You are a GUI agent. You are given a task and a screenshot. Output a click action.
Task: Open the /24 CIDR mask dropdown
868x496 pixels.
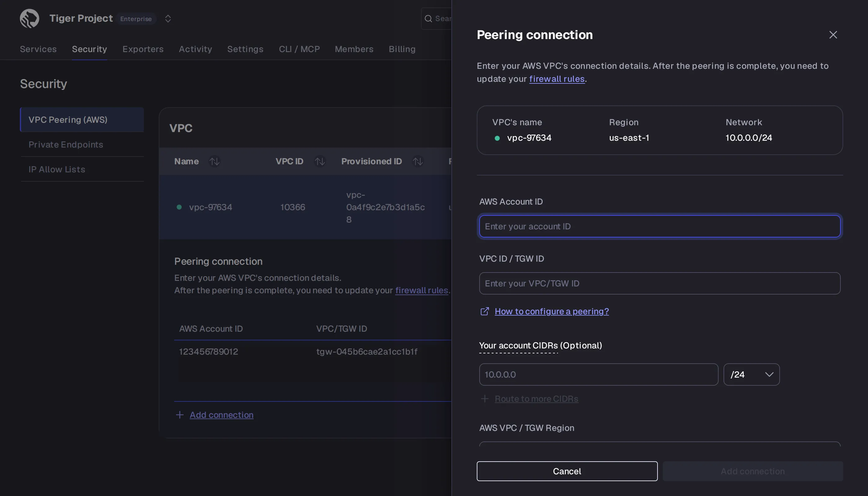pyautogui.click(x=751, y=374)
